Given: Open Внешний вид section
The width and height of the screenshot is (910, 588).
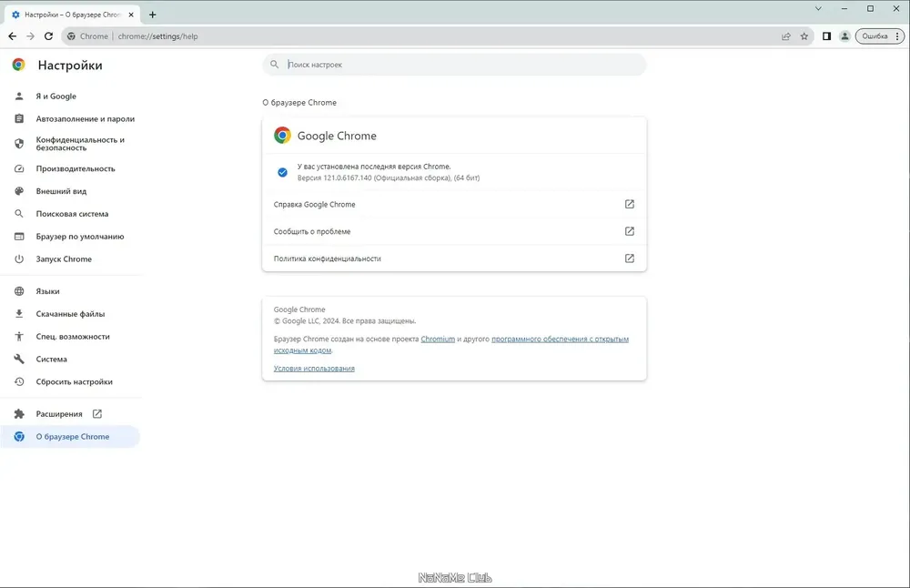Looking at the screenshot, I should point(70,191).
